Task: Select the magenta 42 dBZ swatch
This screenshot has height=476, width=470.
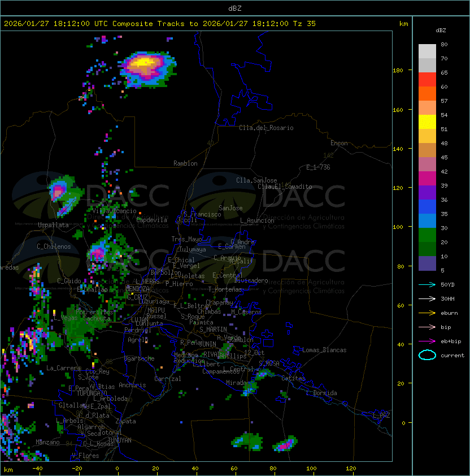Action: [x=427, y=178]
